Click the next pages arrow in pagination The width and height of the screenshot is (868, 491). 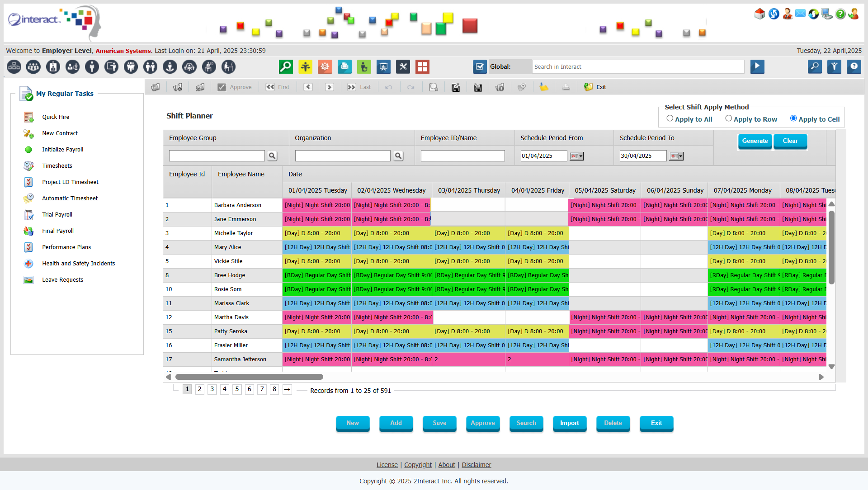pyautogui.click(x=287, y=389)
